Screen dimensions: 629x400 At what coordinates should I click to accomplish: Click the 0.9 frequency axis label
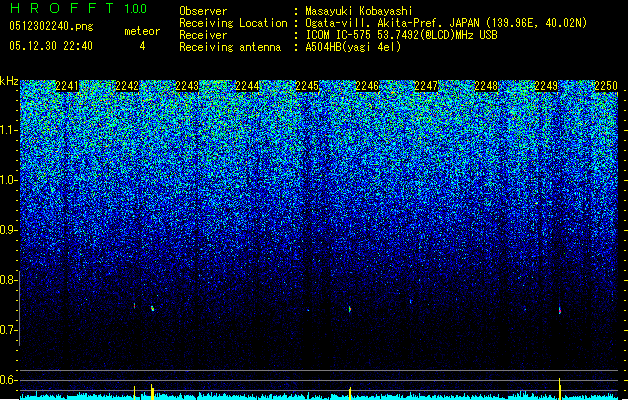point(8,230)
